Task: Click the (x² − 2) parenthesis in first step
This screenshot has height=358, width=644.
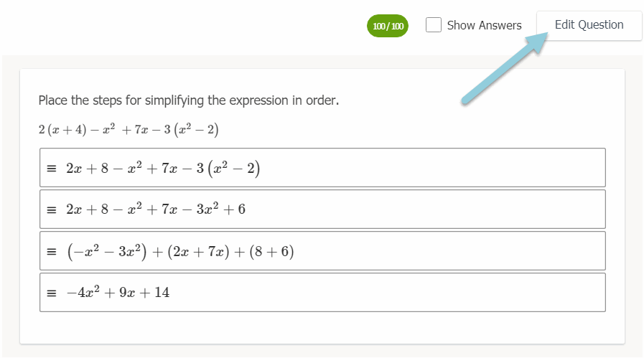Action: [234, 169]
